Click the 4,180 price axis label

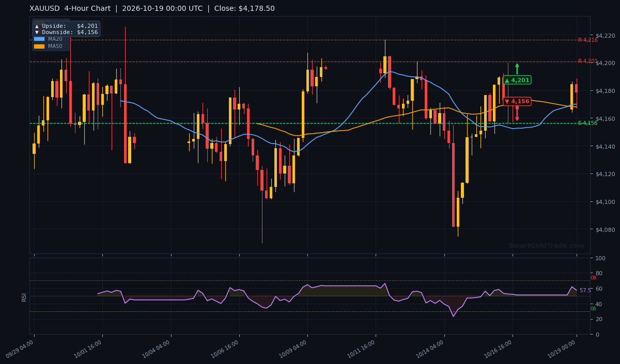605,91
